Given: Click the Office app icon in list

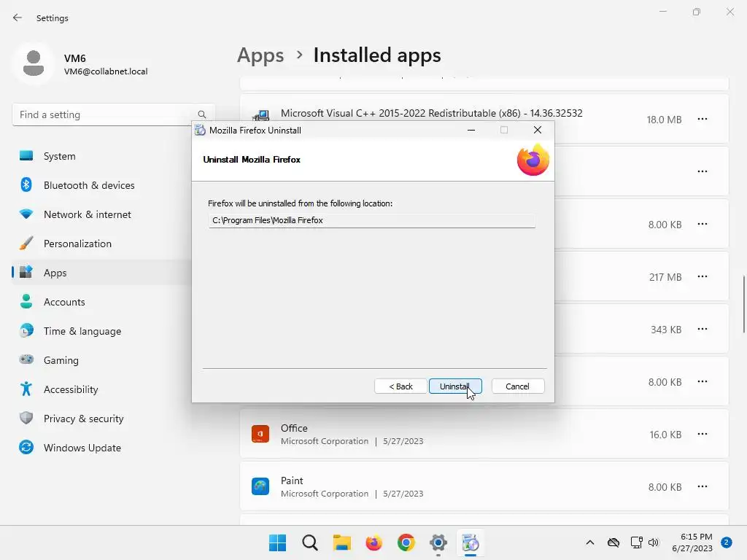Looking at the screenshot, I should pyautogui.click(x=260, y=435).
